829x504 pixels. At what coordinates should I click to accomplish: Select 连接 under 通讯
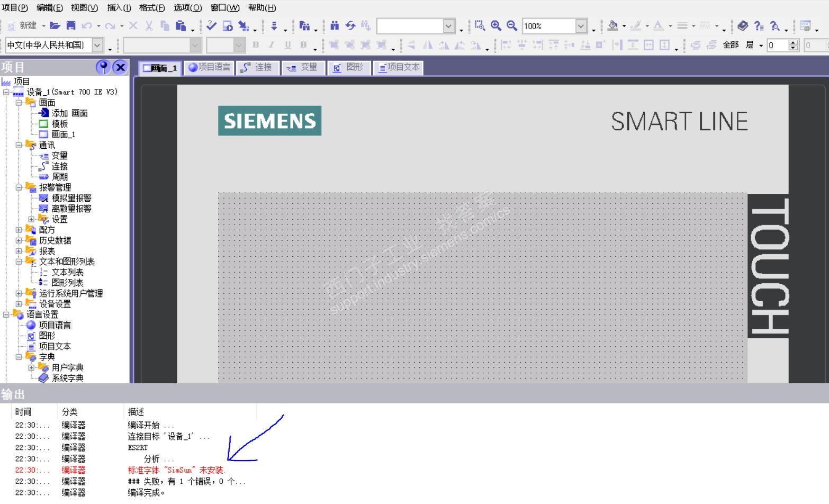click(59, 166)
